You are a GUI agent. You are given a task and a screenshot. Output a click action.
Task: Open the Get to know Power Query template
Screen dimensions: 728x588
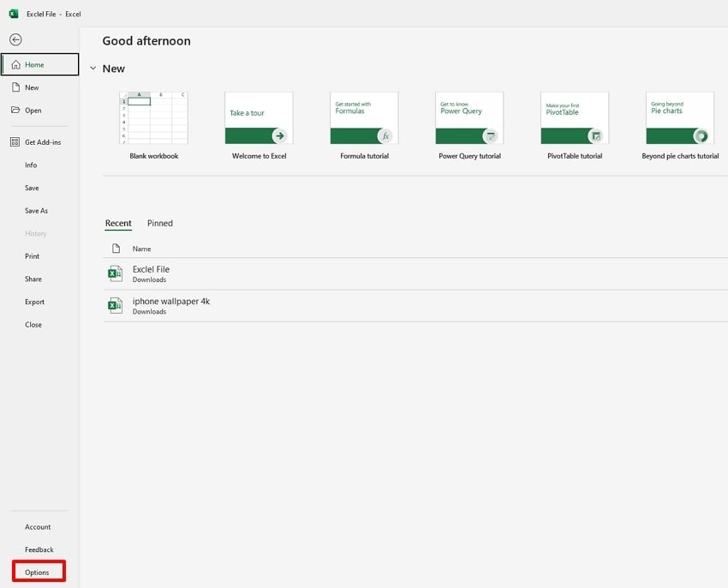(469, 118)
